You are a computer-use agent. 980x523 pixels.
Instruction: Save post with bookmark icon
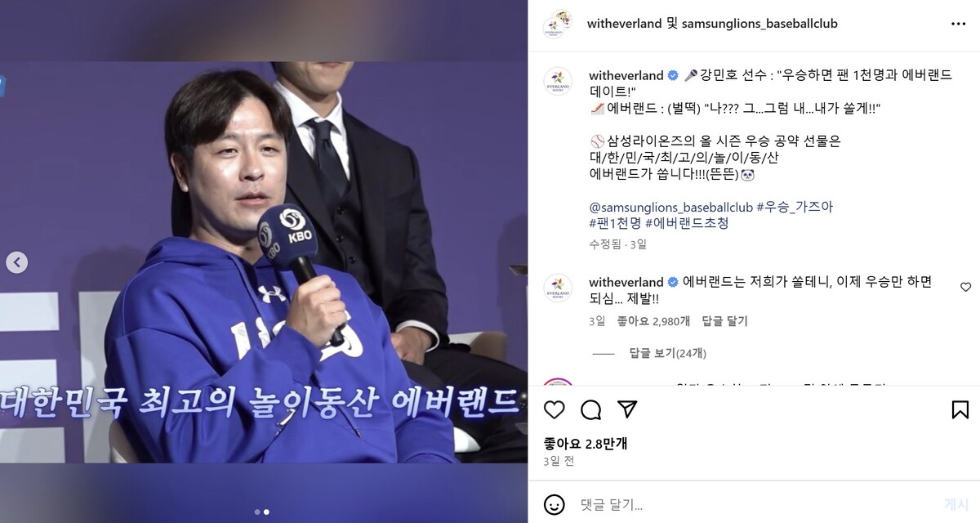[960, 409]
